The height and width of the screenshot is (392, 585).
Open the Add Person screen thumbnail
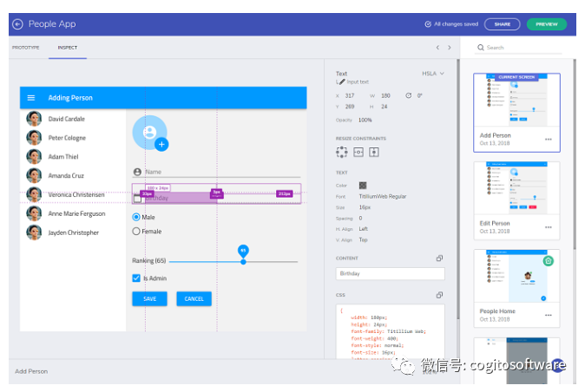click(516, 101)
